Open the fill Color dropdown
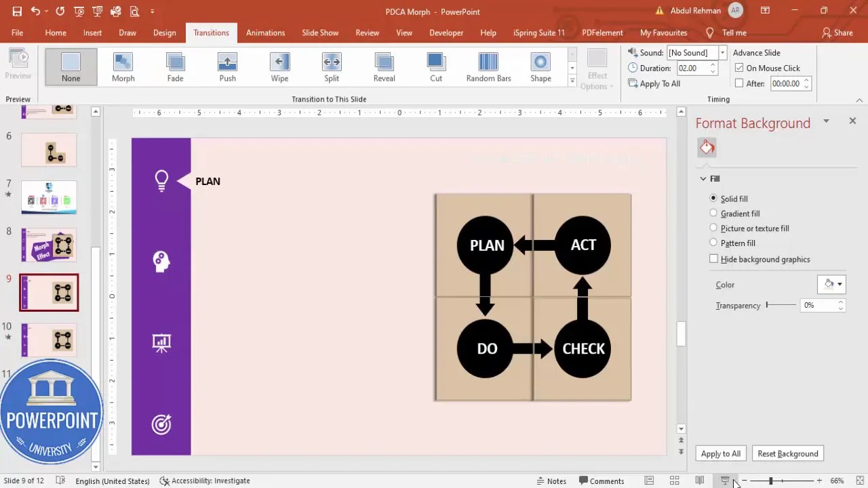 831,284
